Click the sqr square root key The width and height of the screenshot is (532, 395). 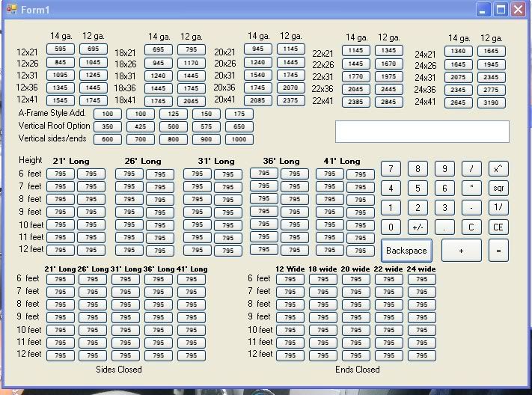point(498,188)
